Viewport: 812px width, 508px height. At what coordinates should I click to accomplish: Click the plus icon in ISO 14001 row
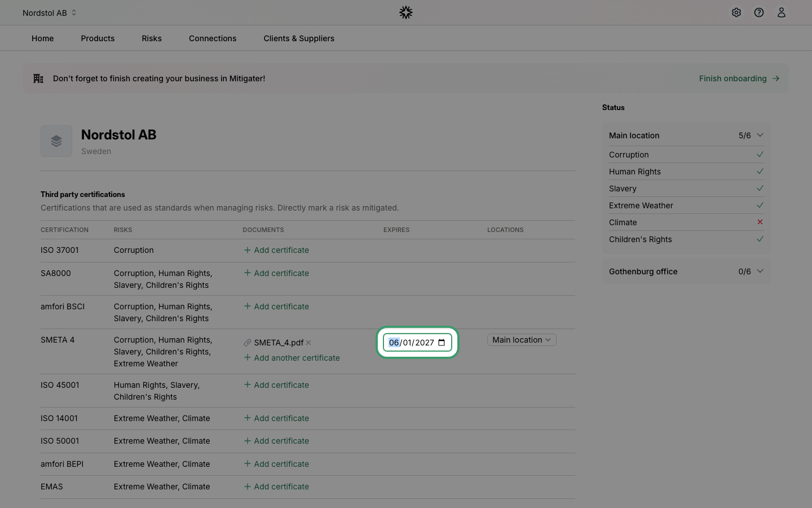pos(247,418)
